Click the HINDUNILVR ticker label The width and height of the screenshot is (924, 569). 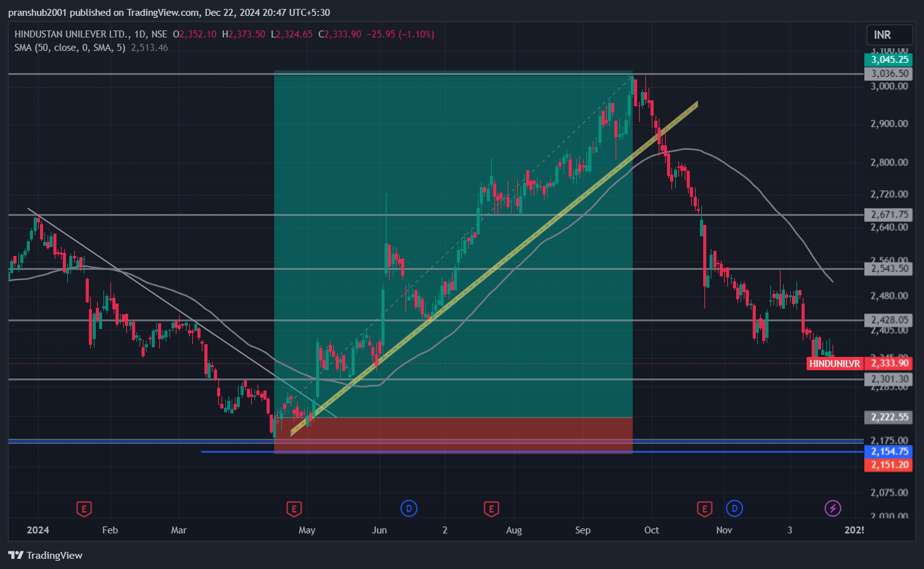click(835, 363)
